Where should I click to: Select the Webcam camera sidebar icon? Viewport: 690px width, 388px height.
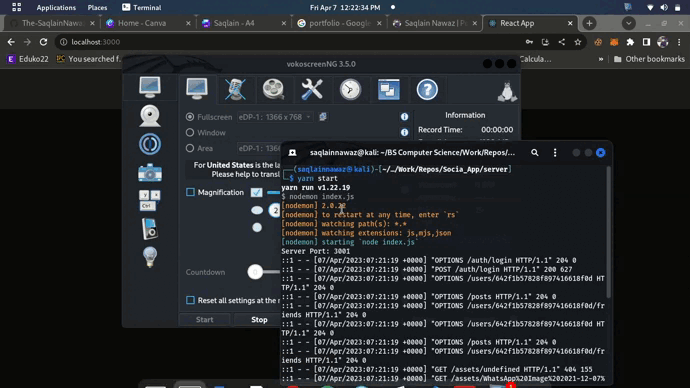150,116
